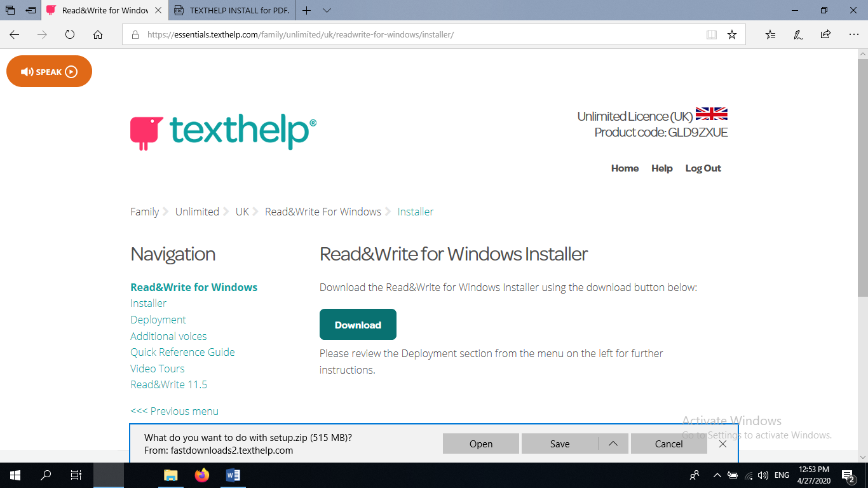Viewport: 868px width, 488px height.
Task: Open Task View on taskbar
Action: (76, 475)
